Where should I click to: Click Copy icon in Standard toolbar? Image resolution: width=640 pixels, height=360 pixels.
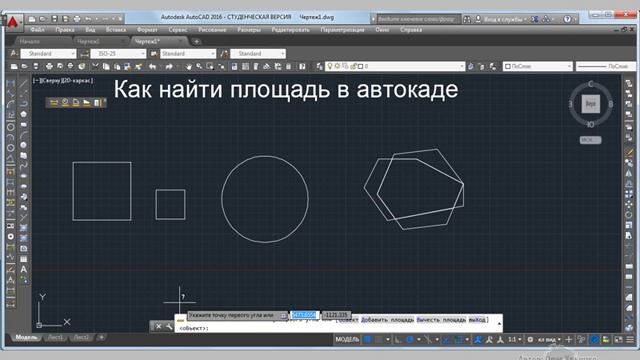point(106,66)
